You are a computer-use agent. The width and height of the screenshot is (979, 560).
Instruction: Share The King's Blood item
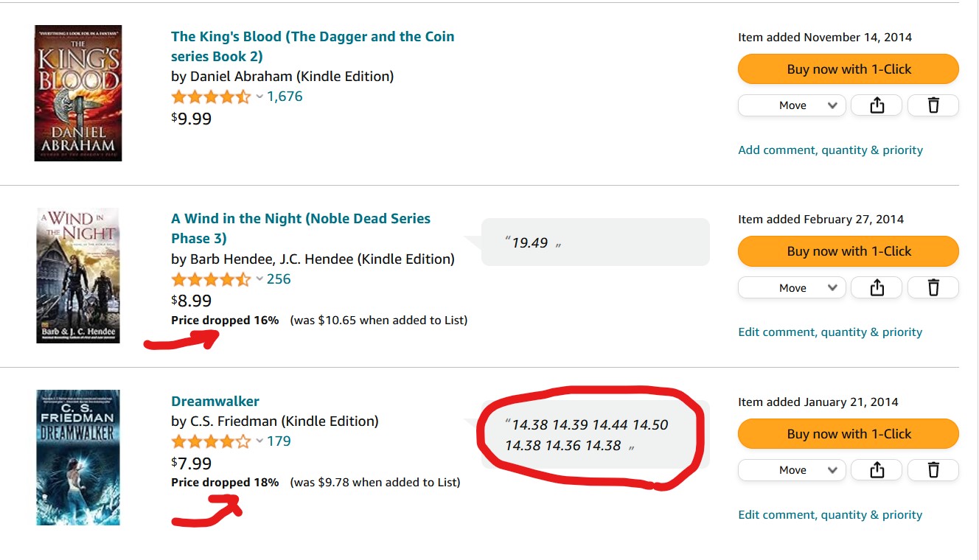[x=877, y=105]
